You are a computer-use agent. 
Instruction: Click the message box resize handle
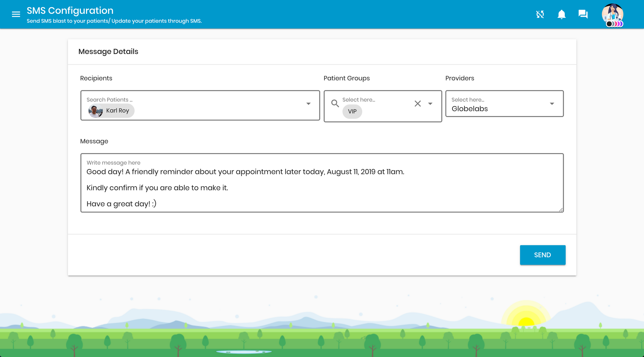click(561, 209)
